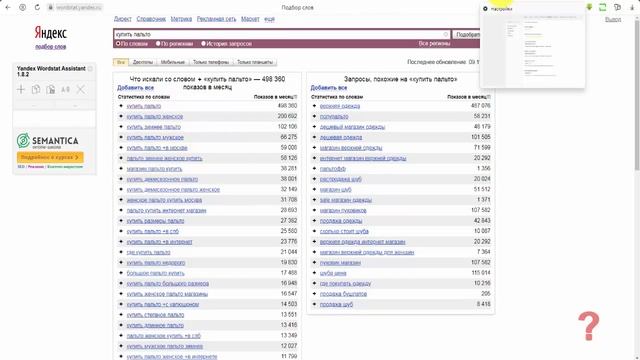Add phrase "купить пальто" 498 360 via plus icon

[x=121, y=106]
